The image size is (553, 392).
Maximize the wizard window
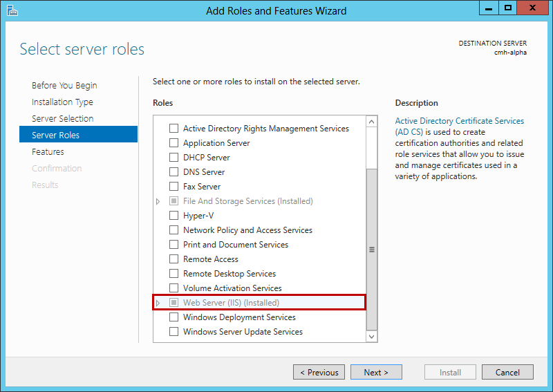(x=508, y=8)
